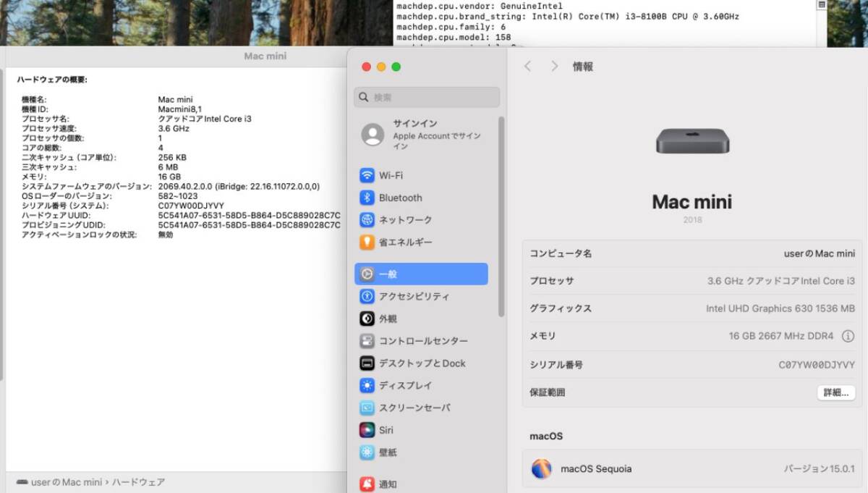Go forward with the right chevron
Viewport: 868px width, 493px height.
click(555, 66)
